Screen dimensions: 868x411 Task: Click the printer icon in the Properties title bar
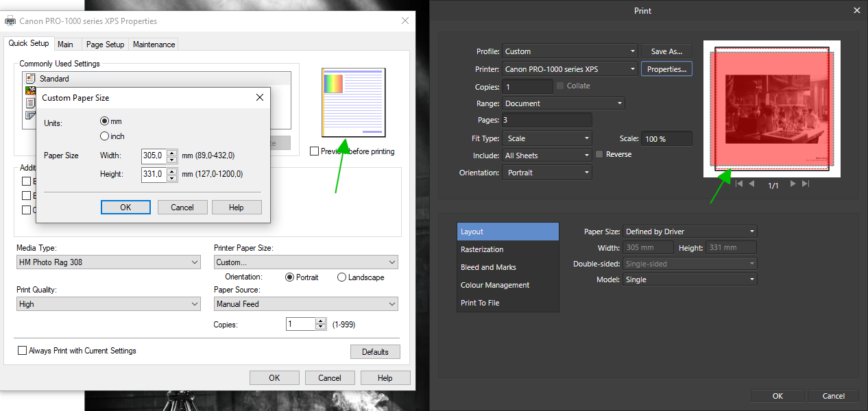pyautogui.click(x=10, y=21)
